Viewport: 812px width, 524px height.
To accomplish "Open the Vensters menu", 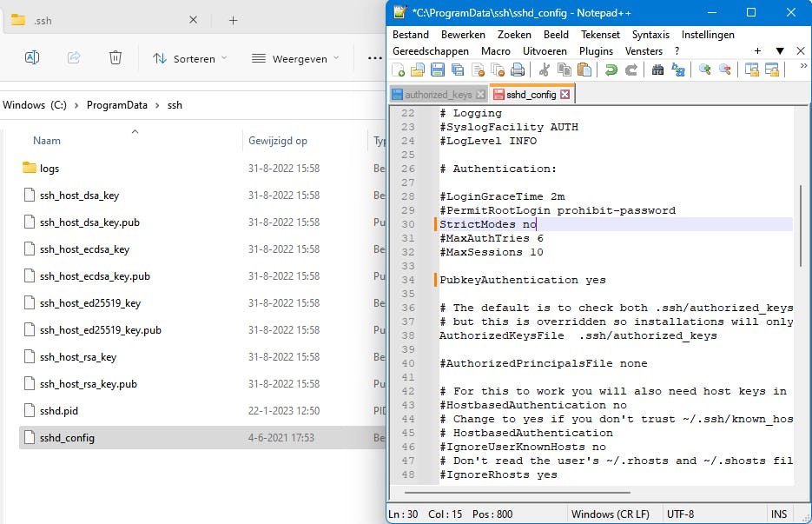I will (644, 51).
